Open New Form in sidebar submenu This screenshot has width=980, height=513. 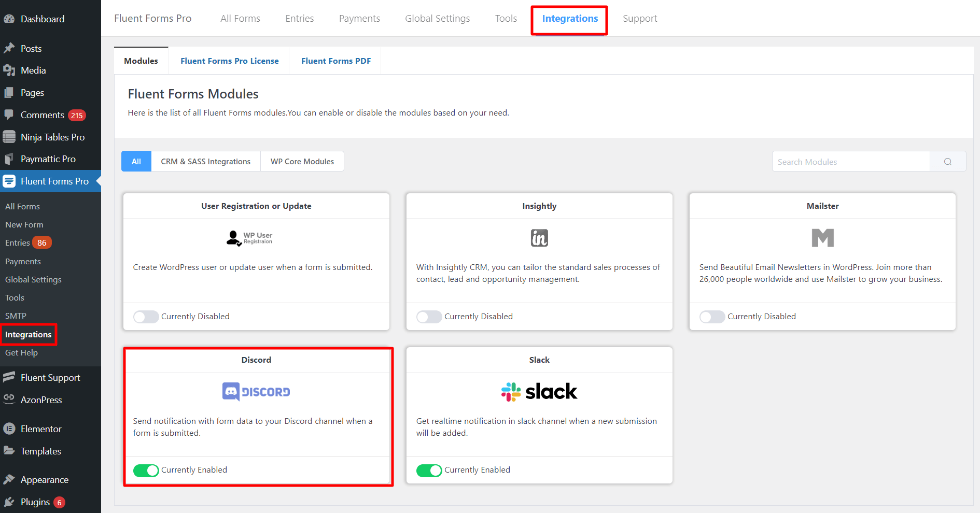coord(24,224)
